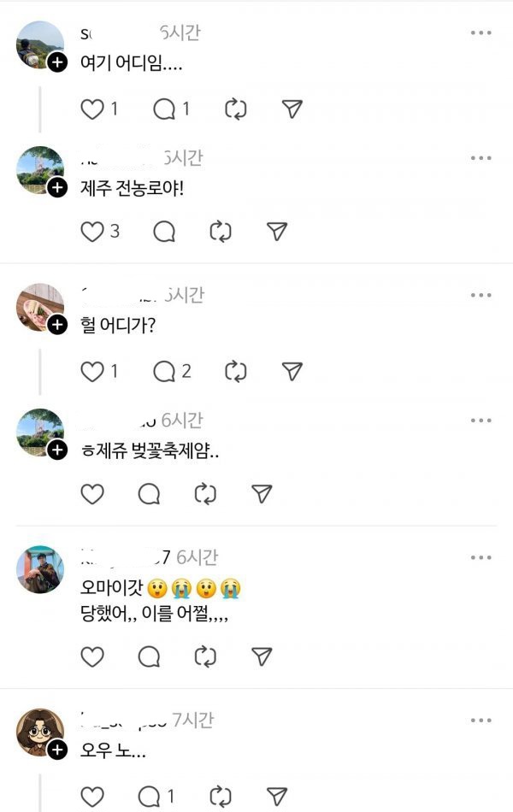513x812 pixels.
Task: Repost the 'ㅎ제쥬 벚꽃축제얌..' comment
Action: [205, 494]
